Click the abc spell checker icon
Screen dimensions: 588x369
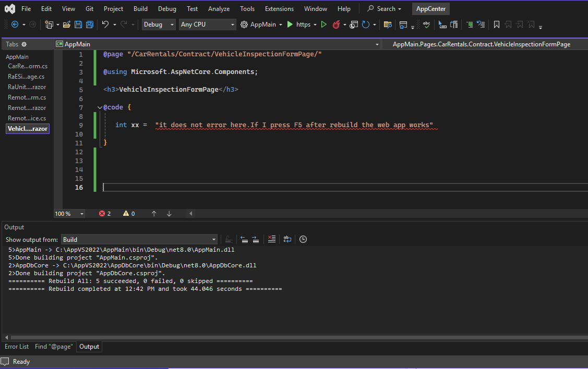(x=426, y=24)
